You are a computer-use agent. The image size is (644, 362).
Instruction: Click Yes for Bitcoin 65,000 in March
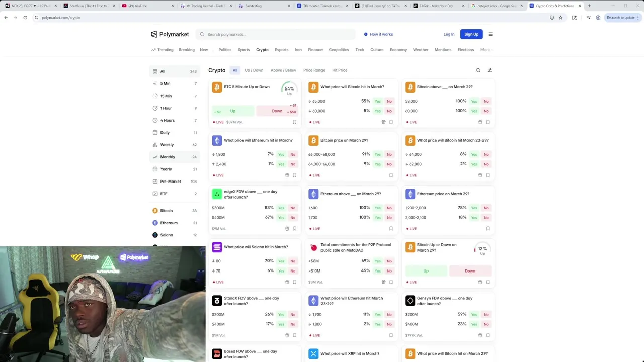click(377, 101)
